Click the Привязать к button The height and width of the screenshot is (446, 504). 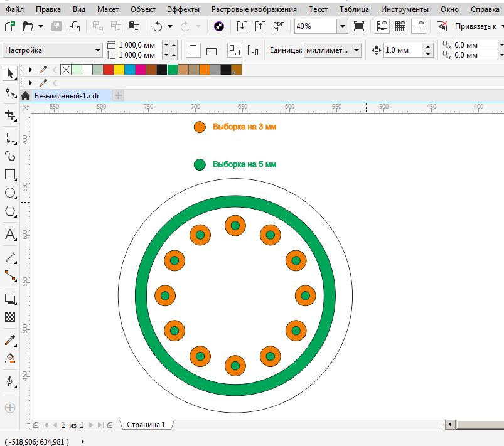pos(476,26)
